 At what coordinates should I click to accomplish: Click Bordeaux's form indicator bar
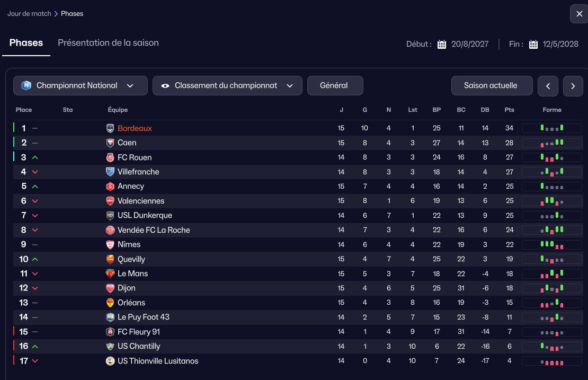551,128
